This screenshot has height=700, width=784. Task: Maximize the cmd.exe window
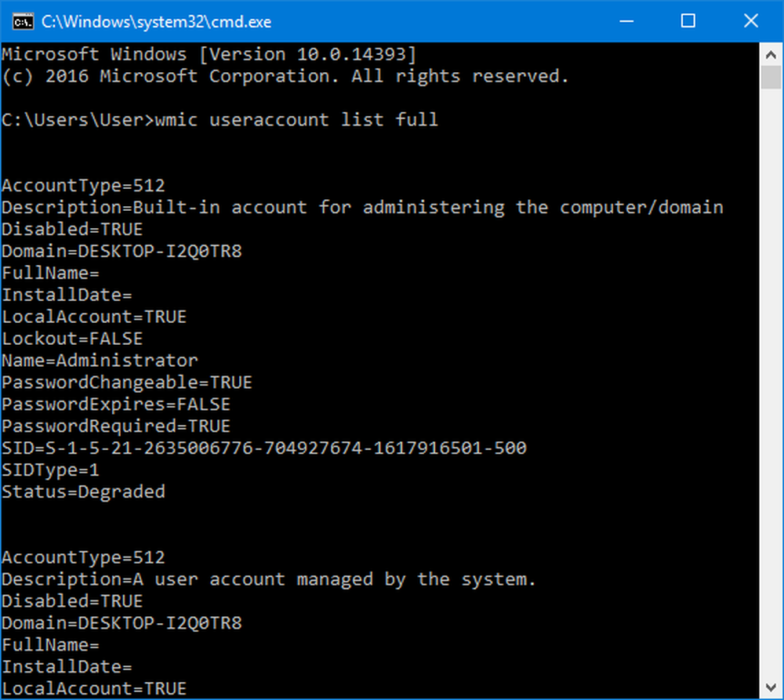pos(688,21)
